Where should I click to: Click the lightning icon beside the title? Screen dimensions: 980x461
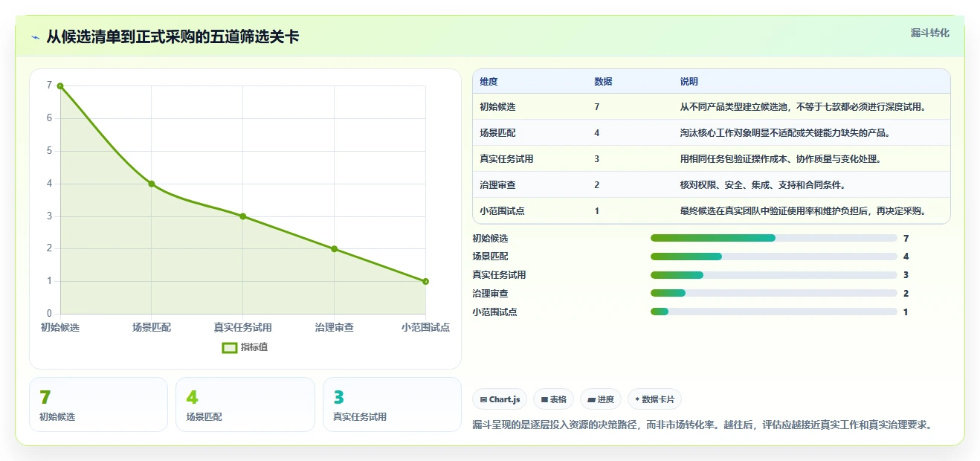[x=35, y=36]
